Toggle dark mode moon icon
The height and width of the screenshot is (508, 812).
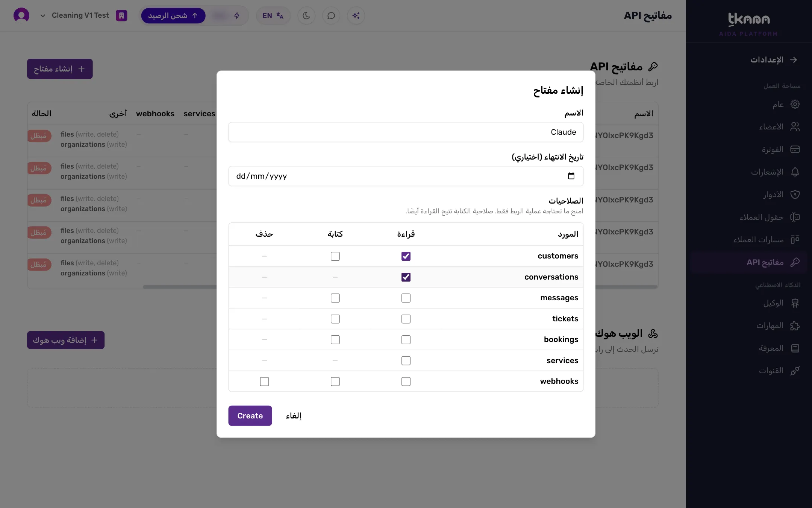[306, 15]
